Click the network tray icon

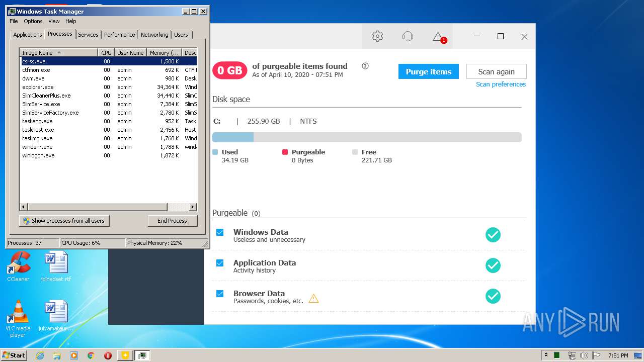point(572,355)
